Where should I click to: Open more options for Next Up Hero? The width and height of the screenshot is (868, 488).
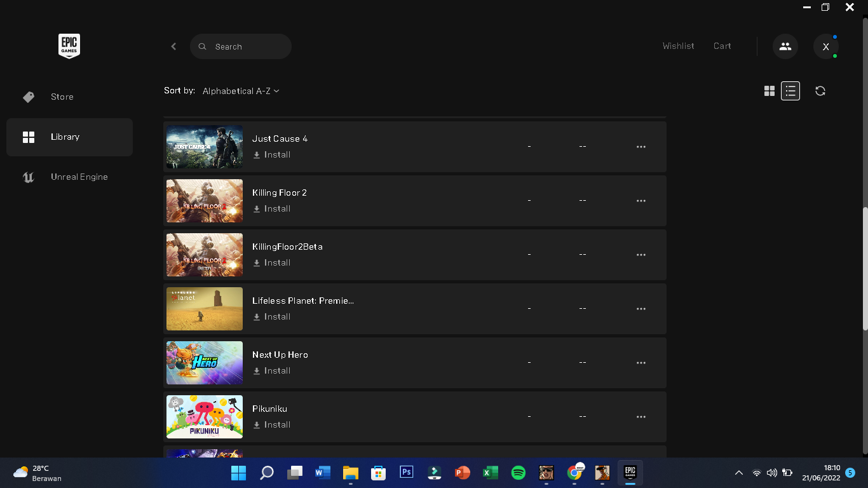point(641,363)
